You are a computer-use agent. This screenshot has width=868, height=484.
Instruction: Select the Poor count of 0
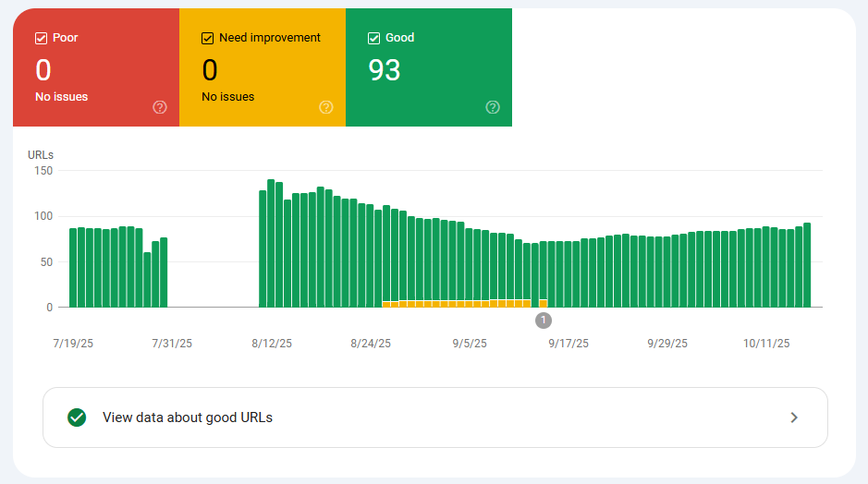coord(43,70)
